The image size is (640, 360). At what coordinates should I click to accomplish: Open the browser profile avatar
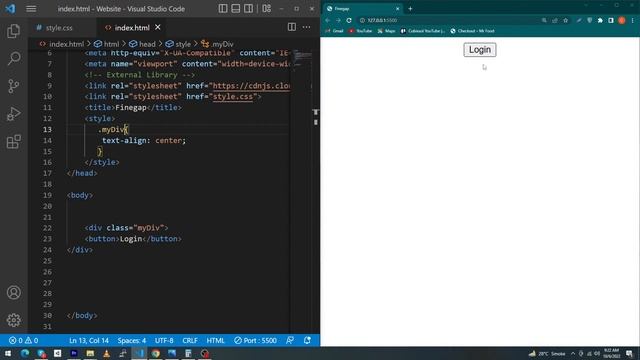(621, 20)
